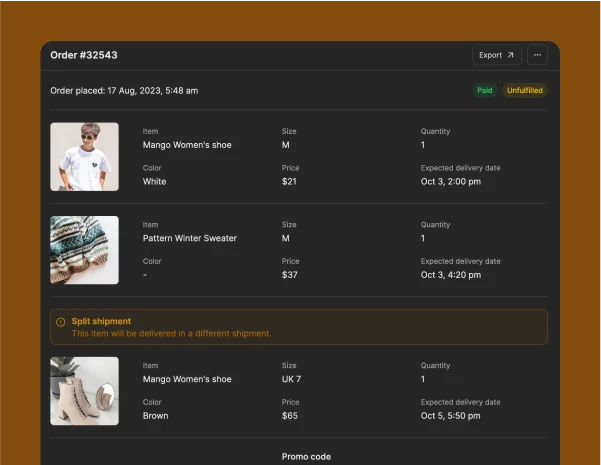Click the green Paid status badge
Screen dimensions: 601x465
[484, 90]
